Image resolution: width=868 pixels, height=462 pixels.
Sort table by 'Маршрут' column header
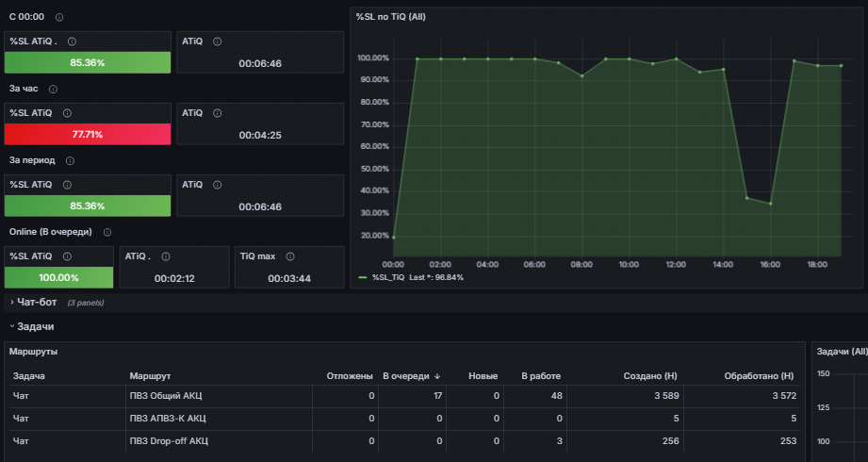click(150, 376)
